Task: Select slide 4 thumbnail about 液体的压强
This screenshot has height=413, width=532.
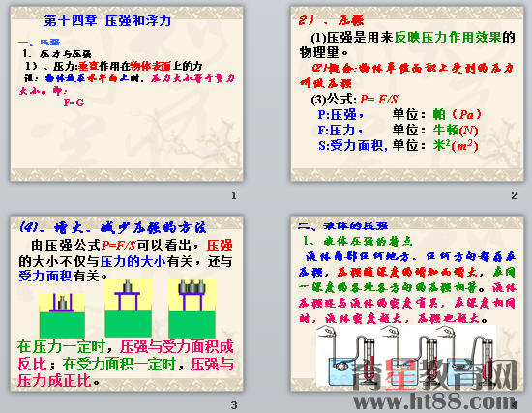Action: pos(407,304)
